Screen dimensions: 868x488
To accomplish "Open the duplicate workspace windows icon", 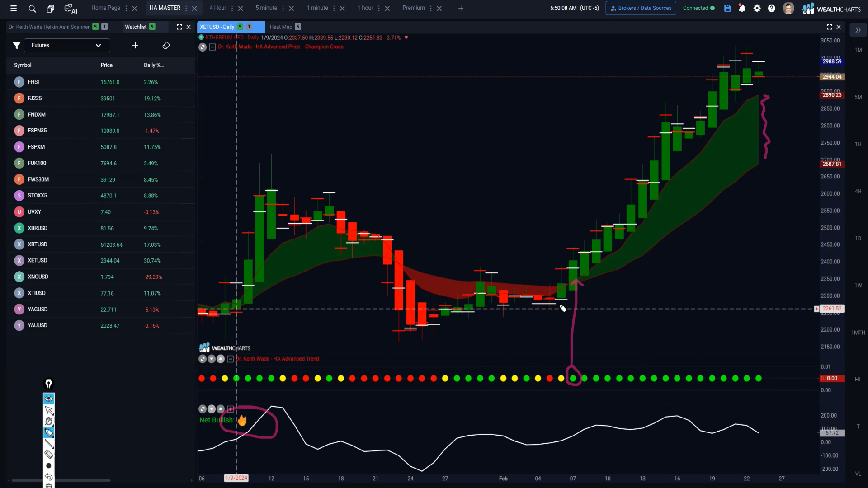I will (x=51, y=8).
